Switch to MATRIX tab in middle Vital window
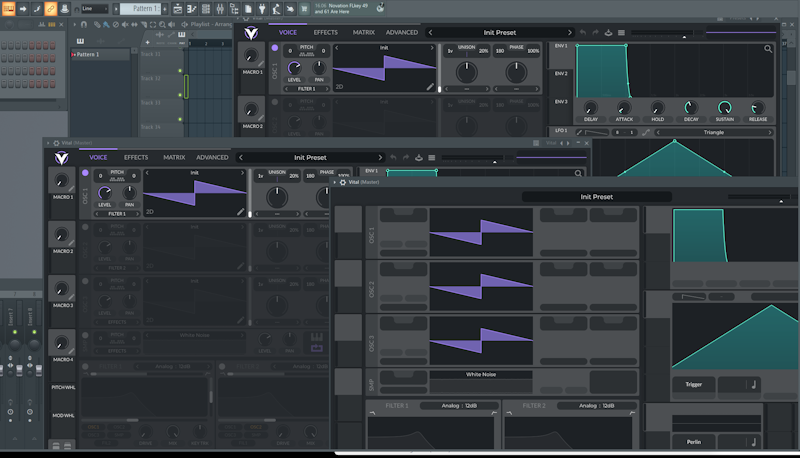 [174, 158]
